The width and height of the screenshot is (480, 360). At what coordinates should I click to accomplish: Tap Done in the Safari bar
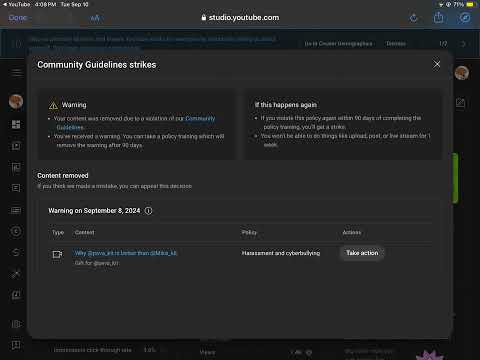tap(18, 18)
